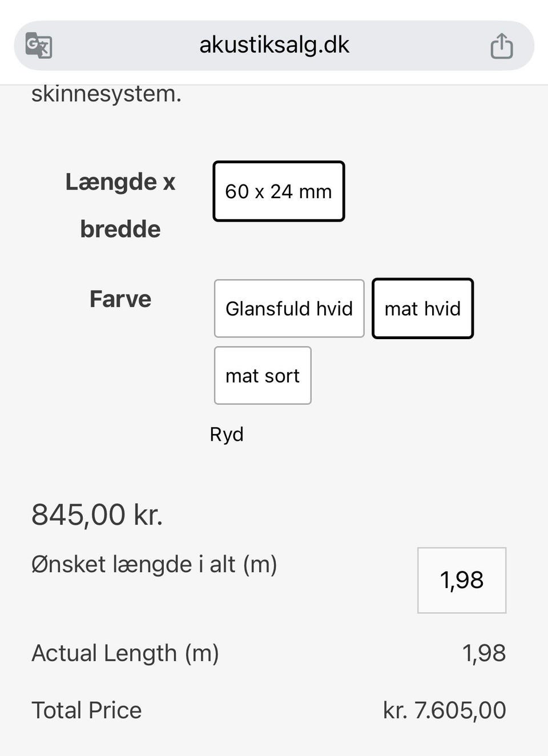The height and width of the screenshot is (756, 548).
Task: Open the share sheet icon
Action: pyautogui.click(x=502, y=46)
